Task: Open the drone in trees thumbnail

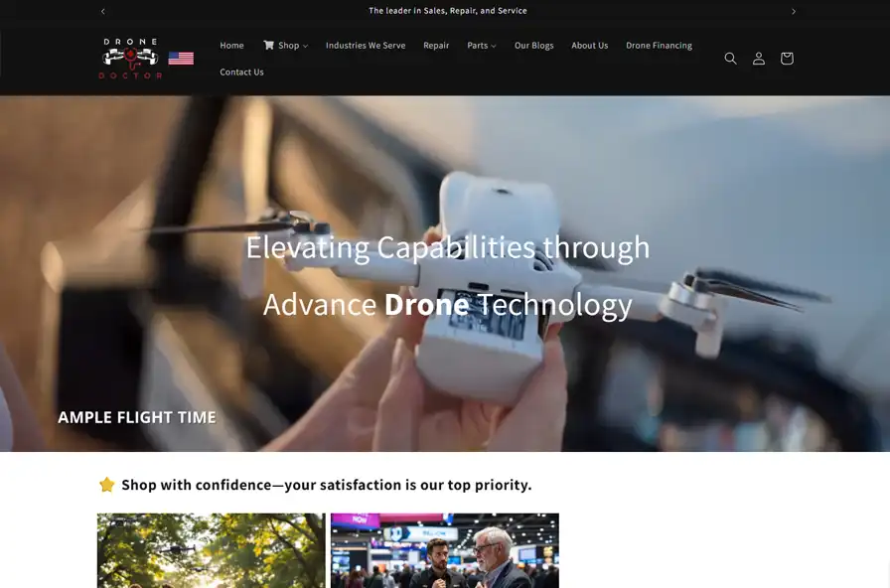Action: tap(212, 550)
